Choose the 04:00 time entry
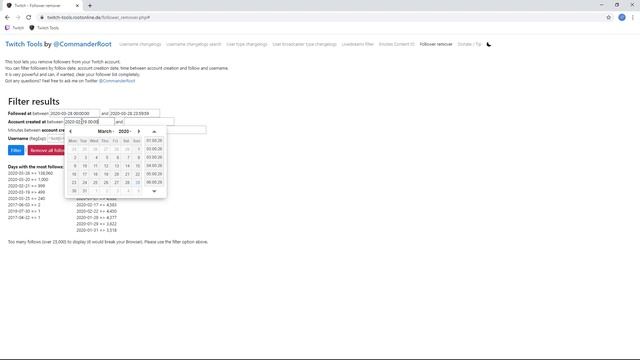Viewport: 640px width, 360px height. click(x=154, y=166)
